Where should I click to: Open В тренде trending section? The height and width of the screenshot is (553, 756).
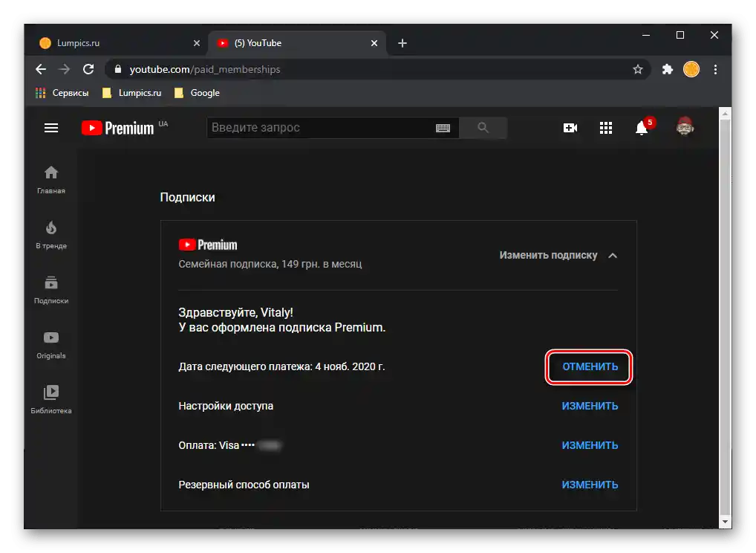coord(50,232)
